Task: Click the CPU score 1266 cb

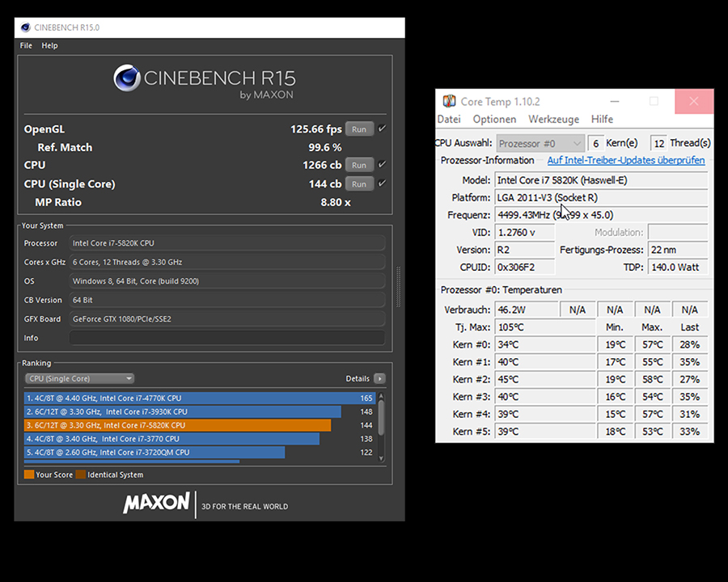Action: pyautogui.click(x=322, y=165)
